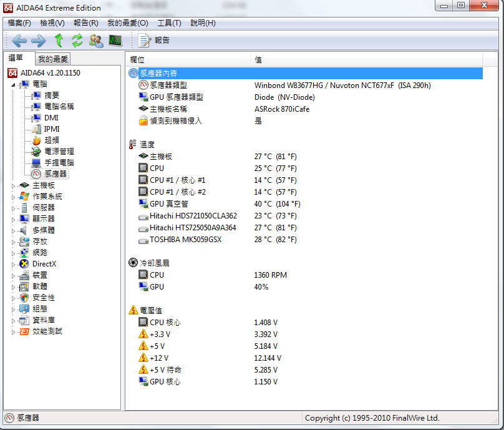Open the users icon in the toolbar
Screen dimensions: 504x430
point(96,41)
